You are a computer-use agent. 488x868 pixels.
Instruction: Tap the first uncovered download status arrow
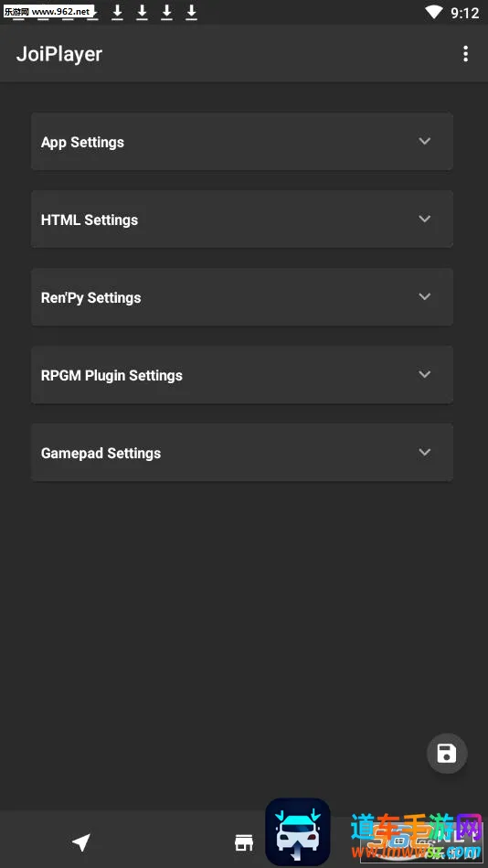coord(117,12)
